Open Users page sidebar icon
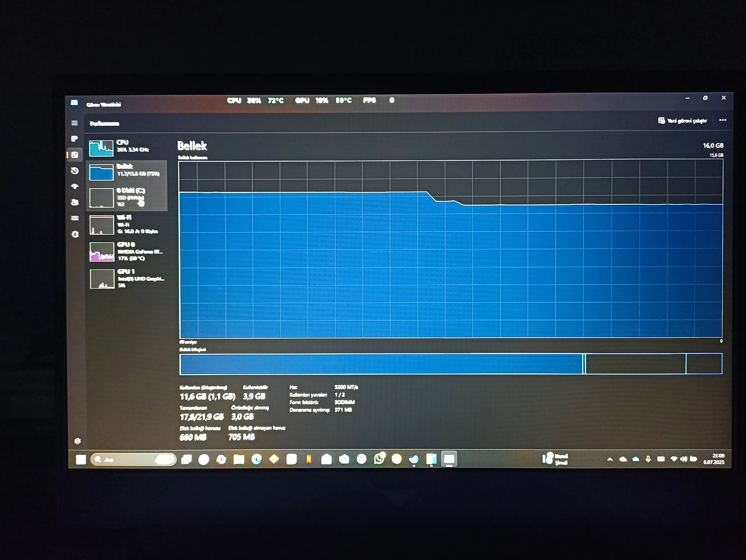The height and width of the screenshot is (560, 746). (x=75, y=202)
